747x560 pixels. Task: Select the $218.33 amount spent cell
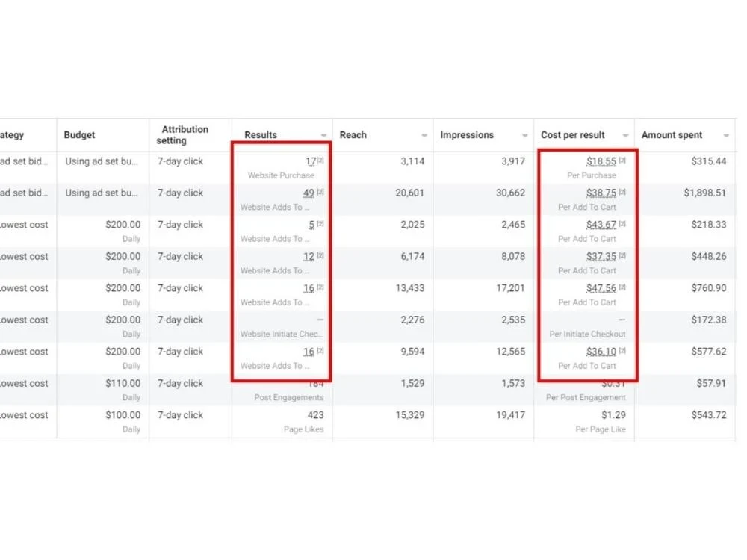709,225
